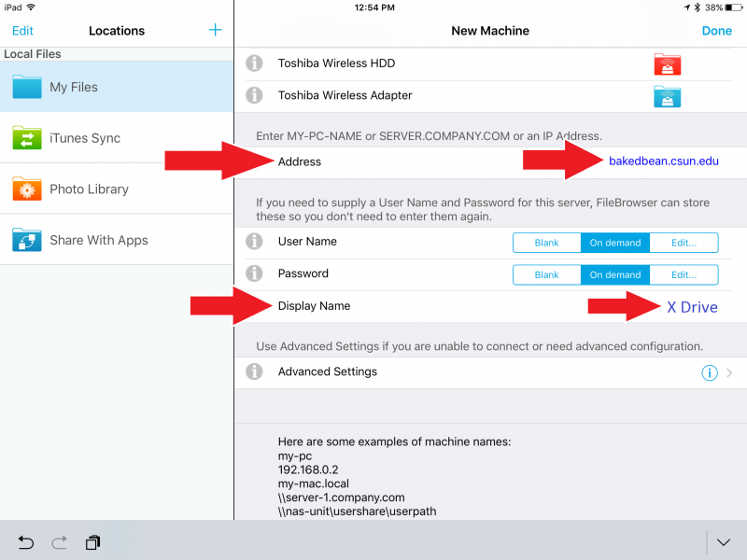Open info for the Password field

tap(253, 274)
